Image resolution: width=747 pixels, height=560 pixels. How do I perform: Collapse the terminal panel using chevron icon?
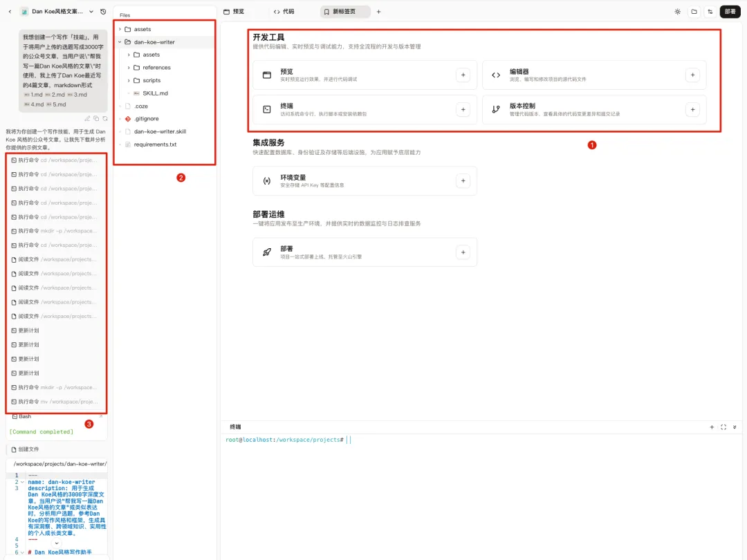click(735, 427)
